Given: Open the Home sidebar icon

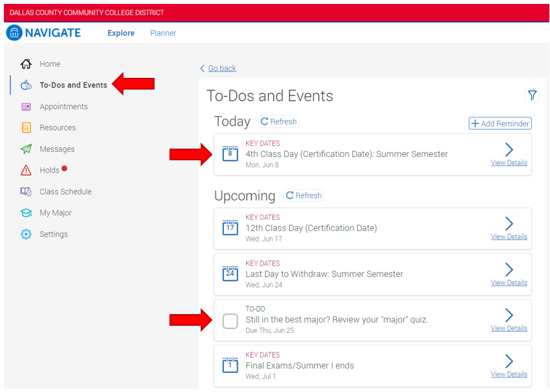Looking at the screenshot, I should point(27,64).
